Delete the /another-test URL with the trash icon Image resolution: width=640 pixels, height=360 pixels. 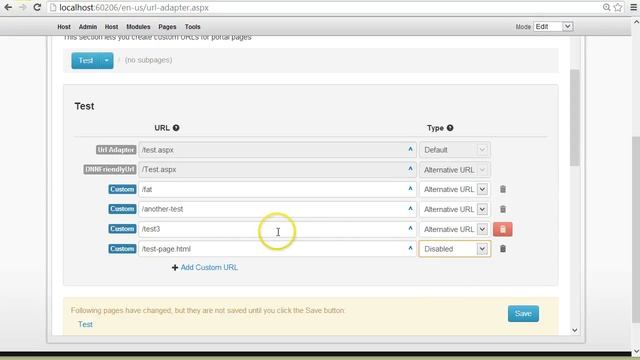point(503,209)
